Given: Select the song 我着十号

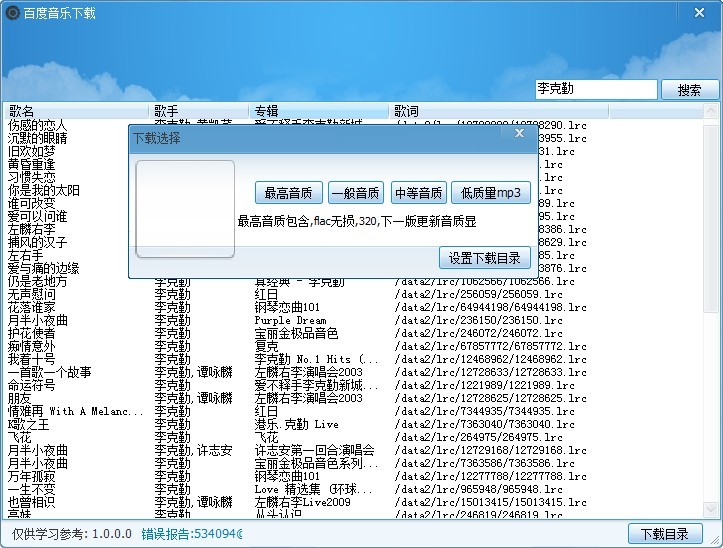Looking at the screenshot, I should click(x=31, y=359).
